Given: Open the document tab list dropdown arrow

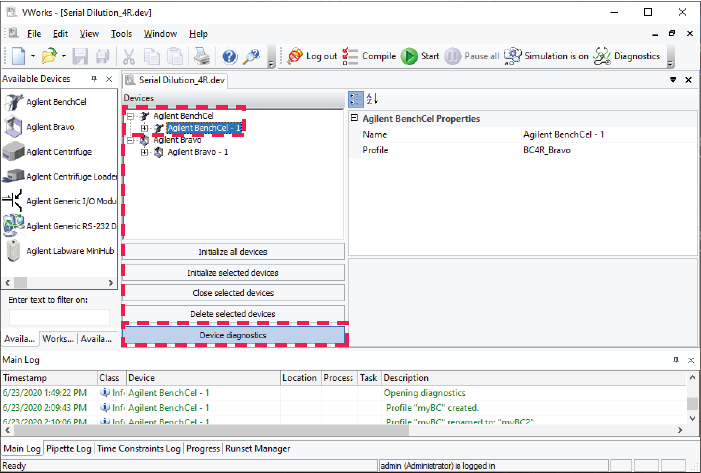Looking at the screenshot, I should click(673, 80).
